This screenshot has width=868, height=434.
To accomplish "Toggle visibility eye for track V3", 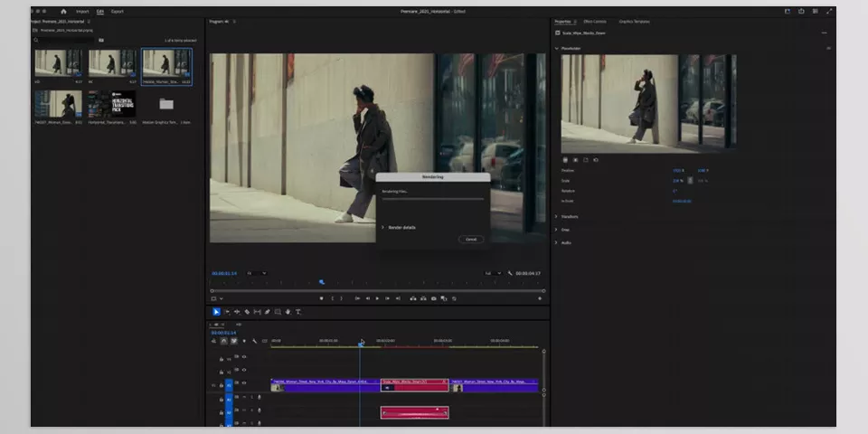I will coord(244,356).
